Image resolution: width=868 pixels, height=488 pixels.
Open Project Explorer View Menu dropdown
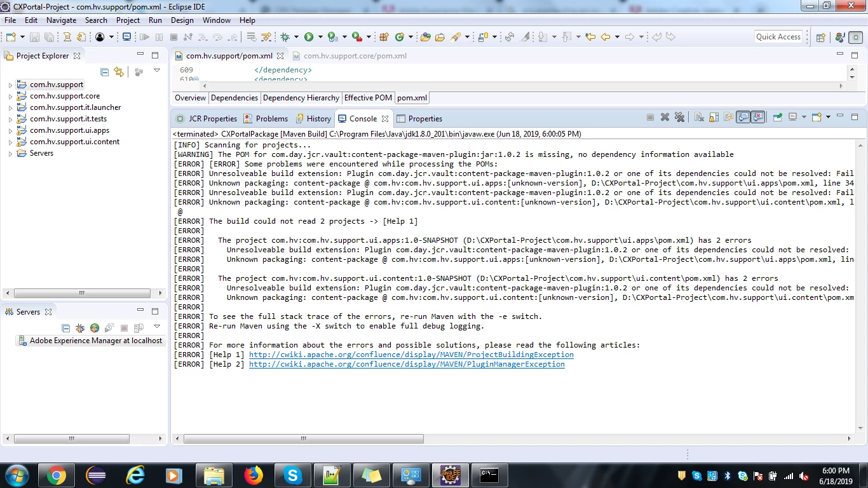click(x=157, y=71)
